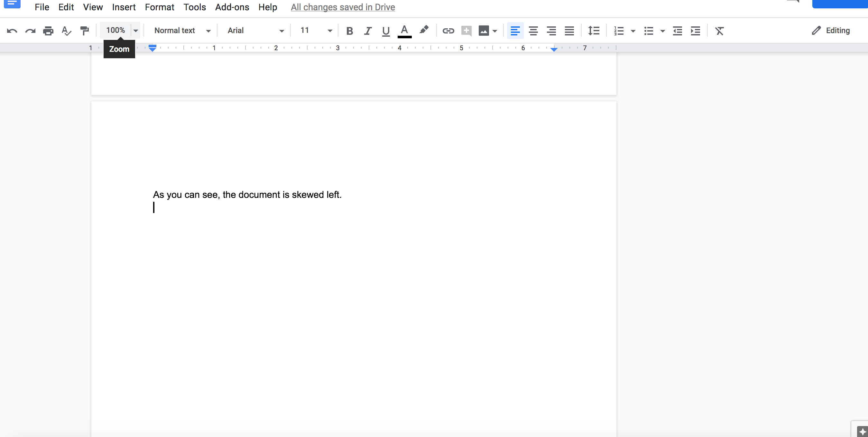Toggle strikethrough text formatting
The width and height of the screenshot is (868, 437).
click(x=159, y=7)
